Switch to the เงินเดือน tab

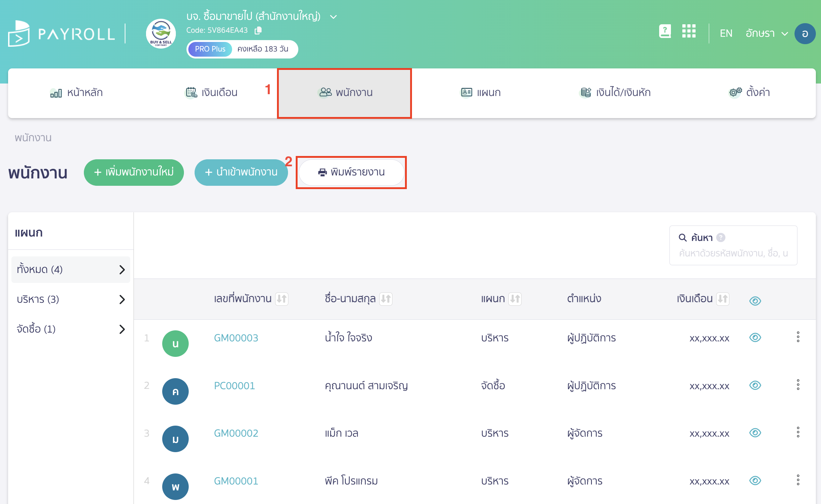(x=211, y=93)
